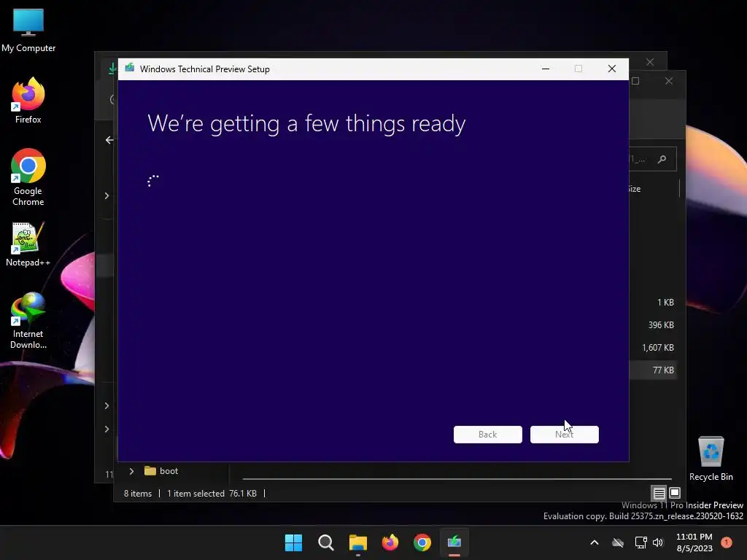Select the 1,607 KB file row

tap(653, 348)
